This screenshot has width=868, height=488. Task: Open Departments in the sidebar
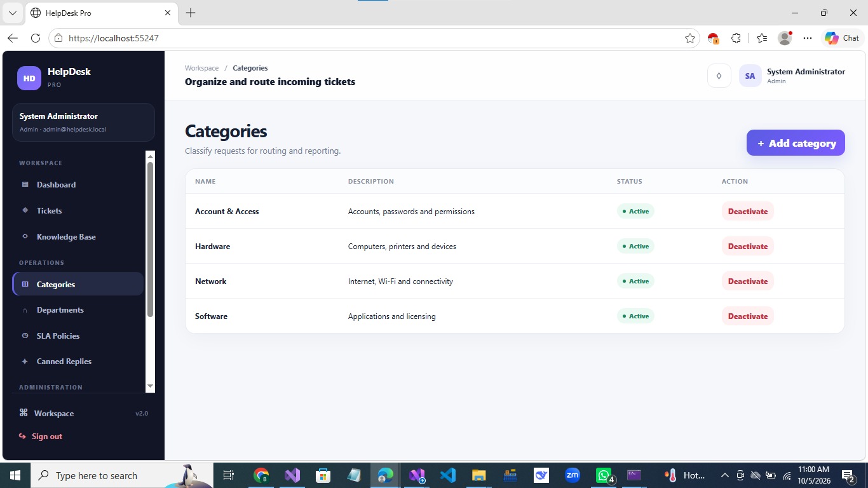coord(78,310)
